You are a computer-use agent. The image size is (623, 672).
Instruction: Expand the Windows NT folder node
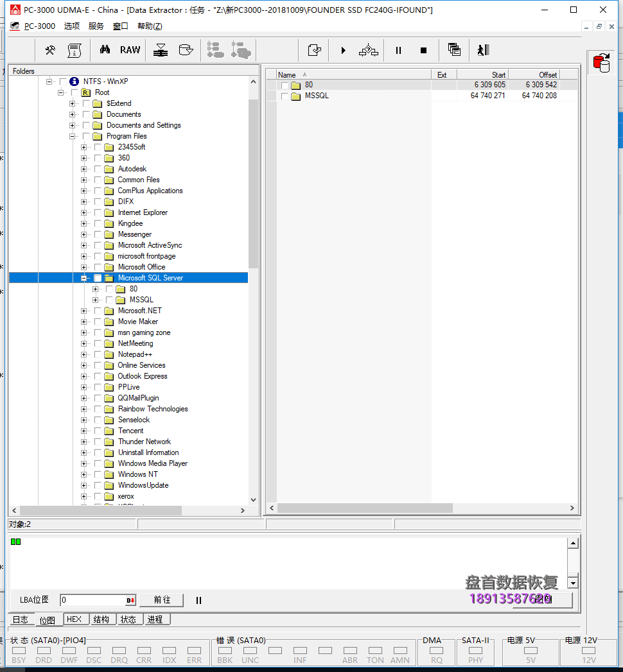click(x=83, y=474)
